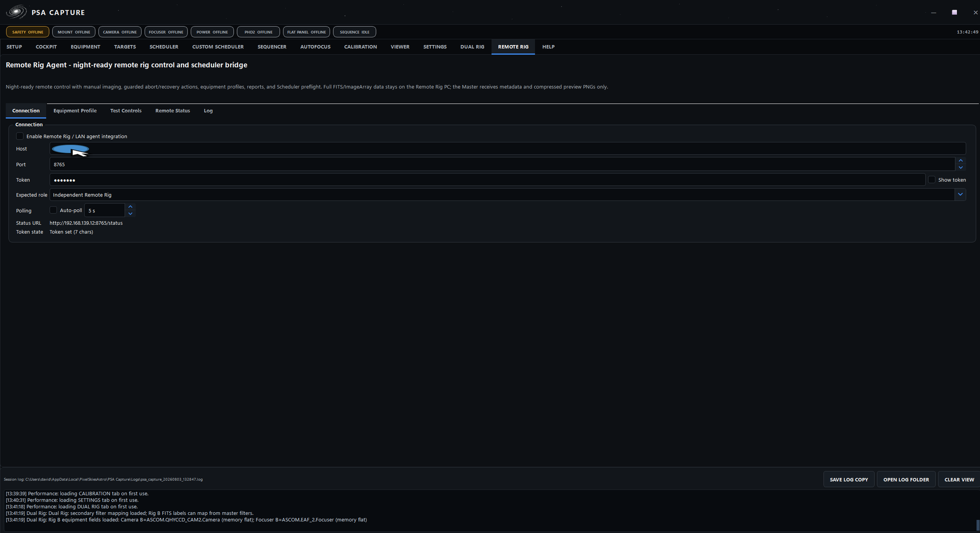The height and width of the screenshot is (533, 980).
Task: Click the FOCUSER OFFLINE status pill
Action: click(x=166, y=32)
